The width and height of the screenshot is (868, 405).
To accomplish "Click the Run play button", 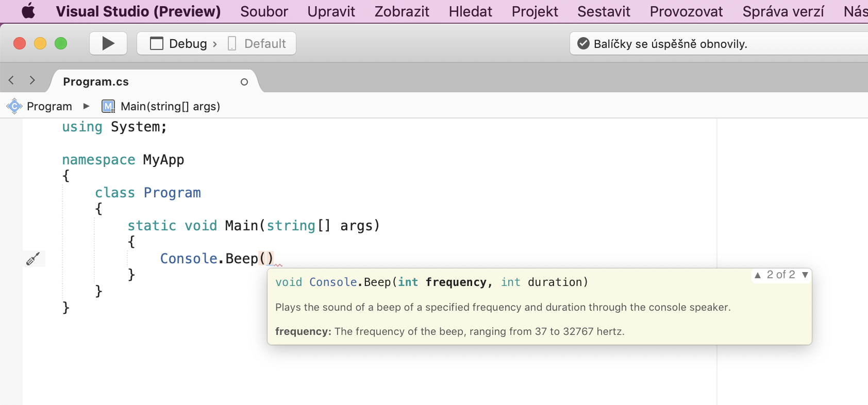I will point(108,43).
